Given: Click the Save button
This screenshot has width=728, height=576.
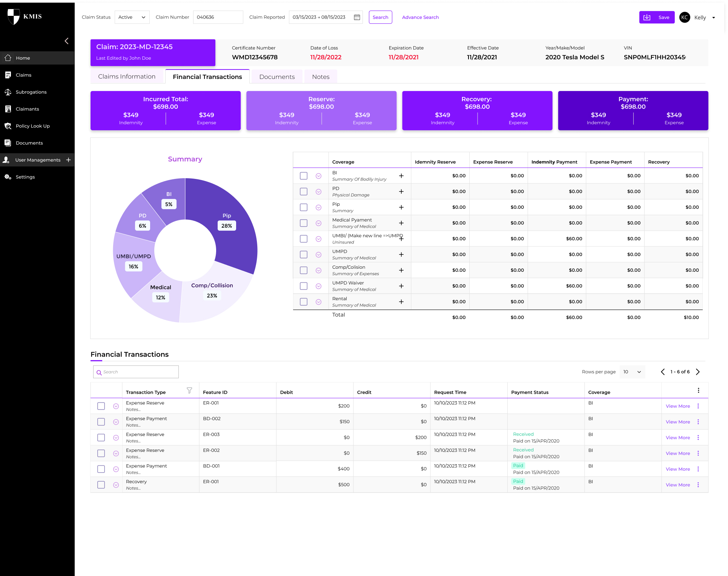Looking at the screenshot, I should pos(657,17).
